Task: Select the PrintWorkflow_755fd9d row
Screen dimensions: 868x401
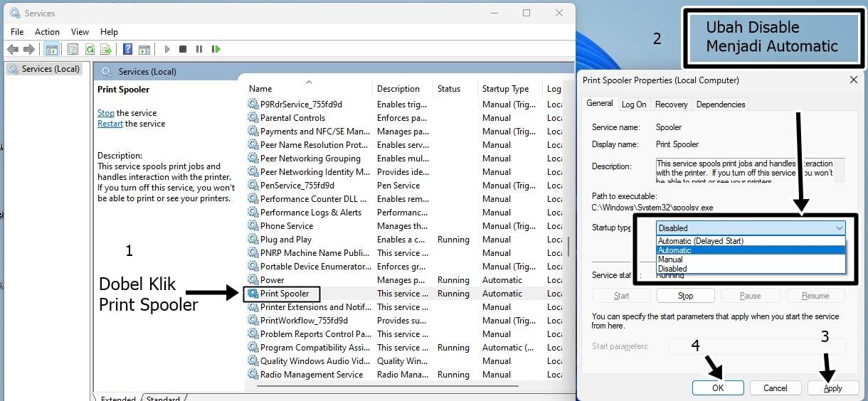Action: [x=403, y=321]
